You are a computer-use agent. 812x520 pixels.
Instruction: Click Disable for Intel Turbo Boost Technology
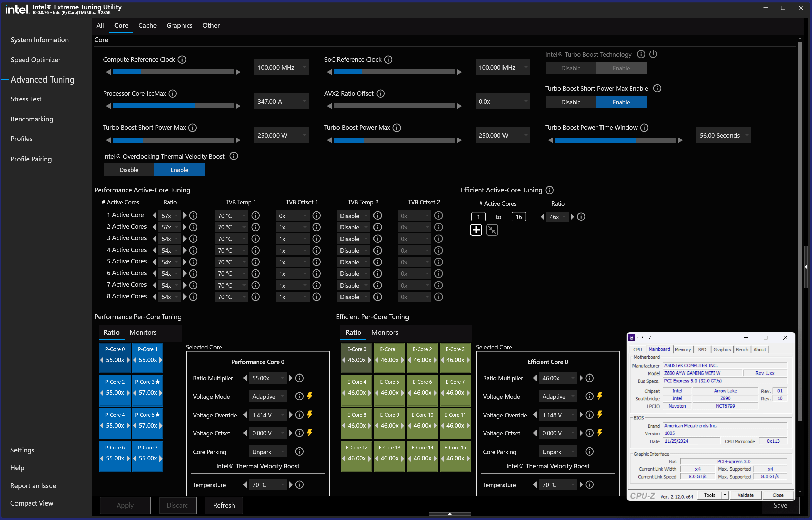tap(571, 68)
